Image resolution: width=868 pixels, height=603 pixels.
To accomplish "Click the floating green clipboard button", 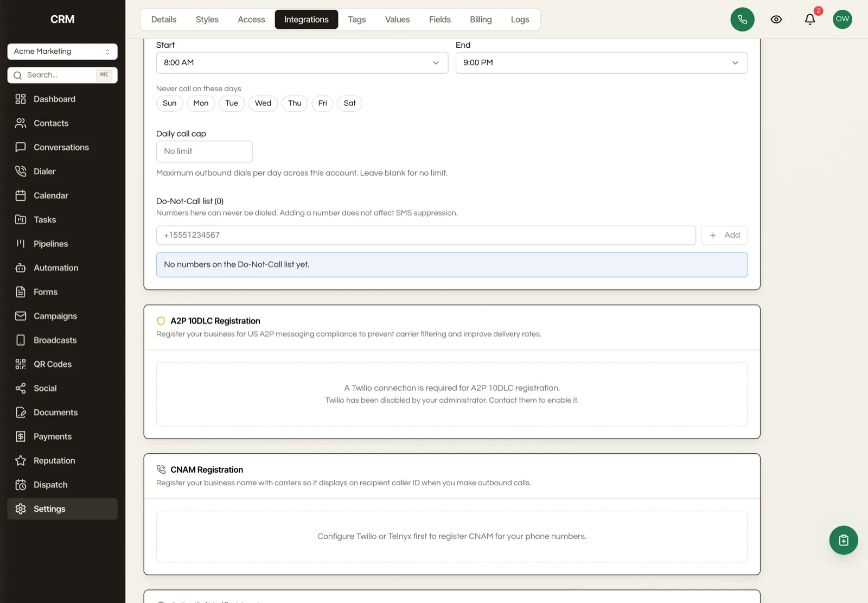I will click(x=844, y=540).
